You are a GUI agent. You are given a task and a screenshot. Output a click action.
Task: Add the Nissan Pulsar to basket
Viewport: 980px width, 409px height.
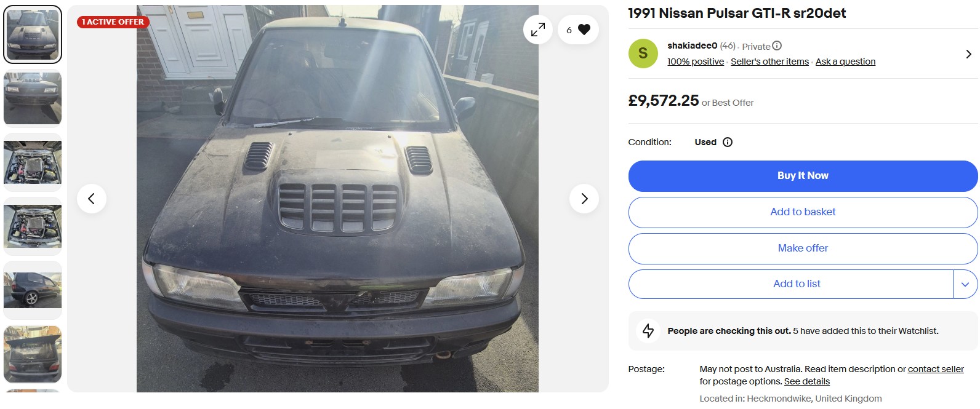pos(803,212)
